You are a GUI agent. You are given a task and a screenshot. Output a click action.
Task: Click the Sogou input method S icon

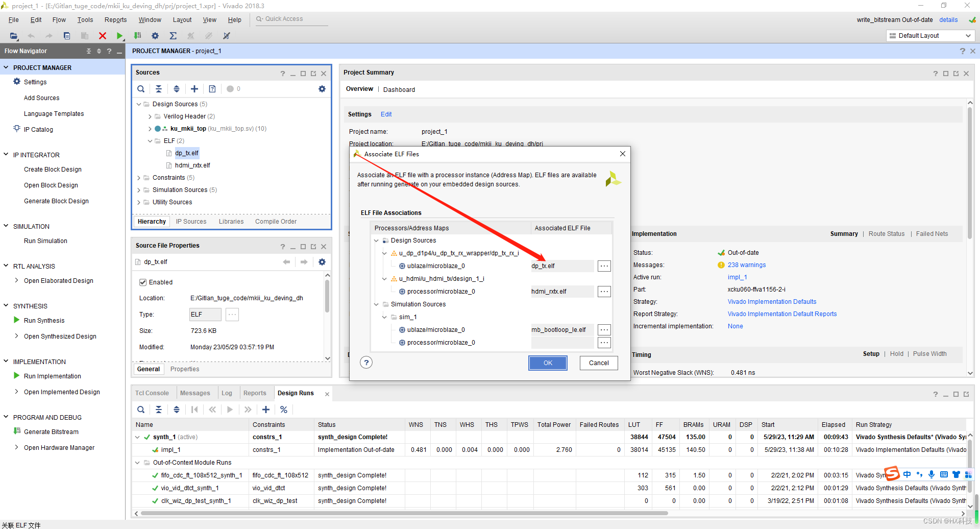892,473
